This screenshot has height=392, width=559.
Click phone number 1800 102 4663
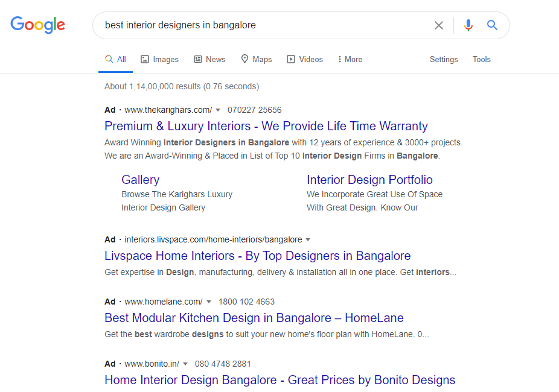point(246,302)
